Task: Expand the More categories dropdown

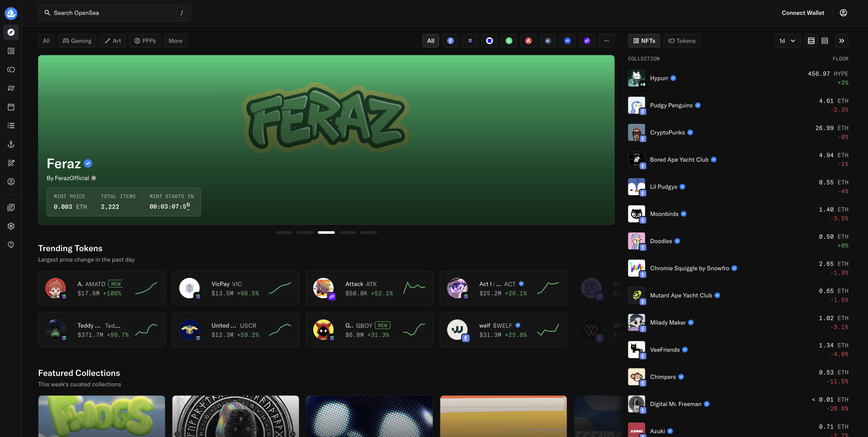Action: pos(175,41)
